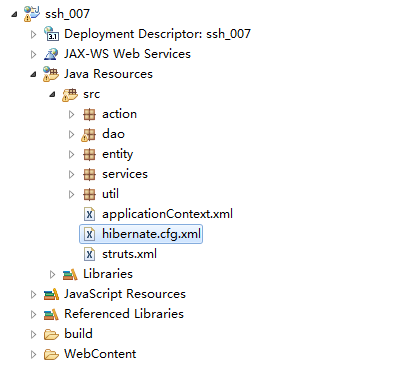The height and width of the screenshot is (365, 405).
Task: Click the Deployment Descriptor icon
Action: (x=51, y=34)
